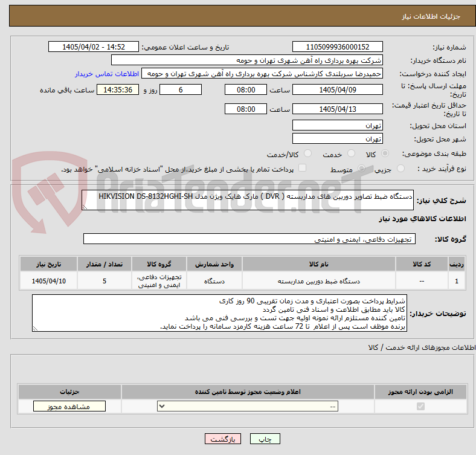Click the resize handle of description box

tap(85, 207)
